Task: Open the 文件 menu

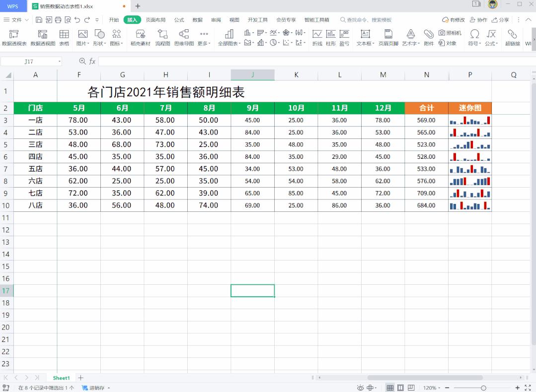Action: pos(16,20)
